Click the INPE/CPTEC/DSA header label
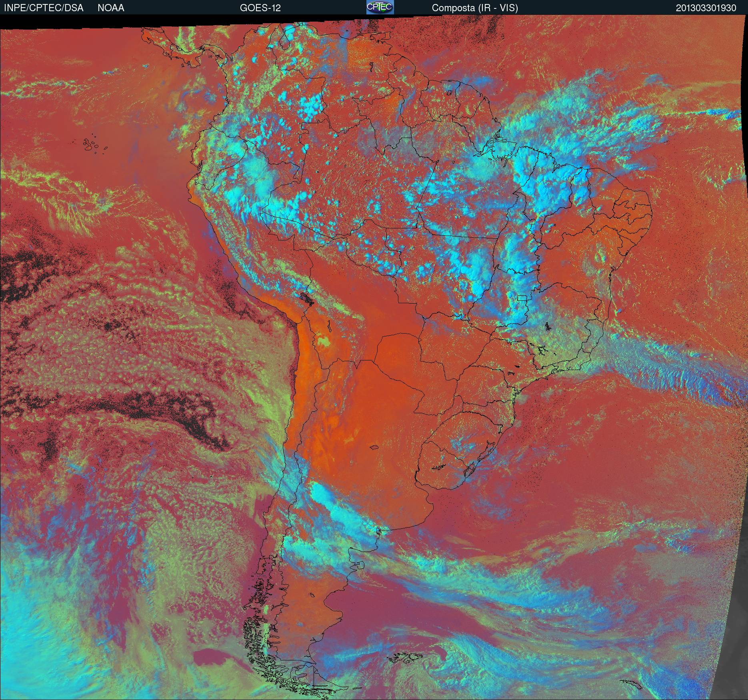Viewport: 748px width, 700px height. tap(44, 8)
